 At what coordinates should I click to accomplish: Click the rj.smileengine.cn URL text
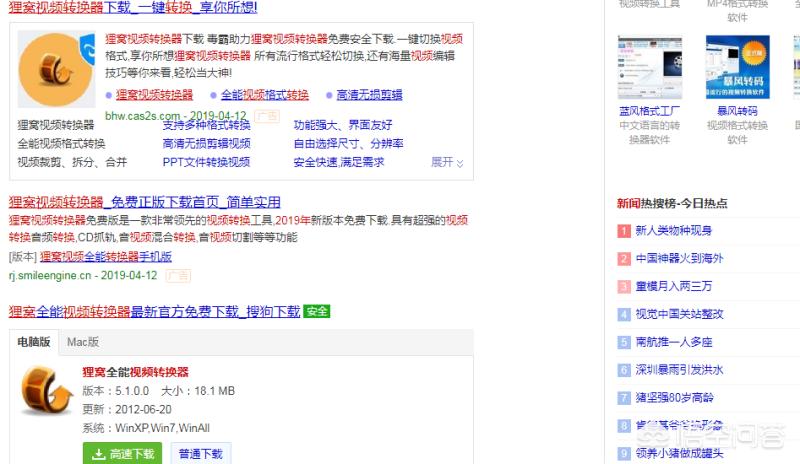coord(49,275)
